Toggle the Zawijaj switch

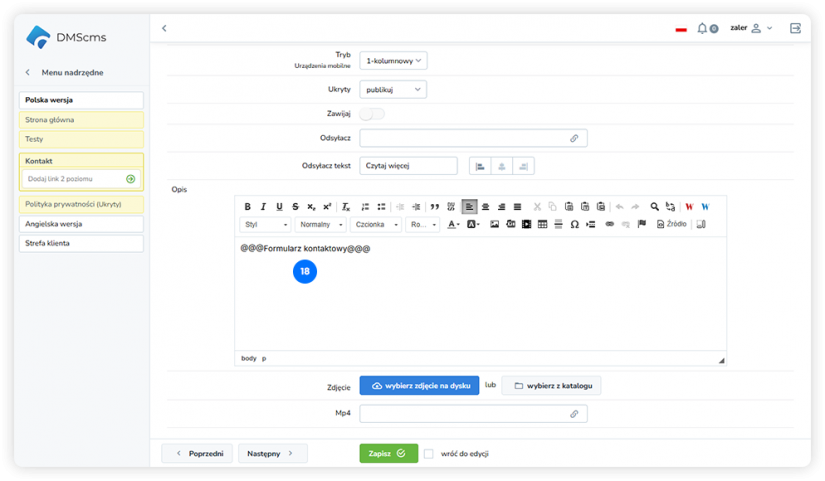click(x=372, y=114)
